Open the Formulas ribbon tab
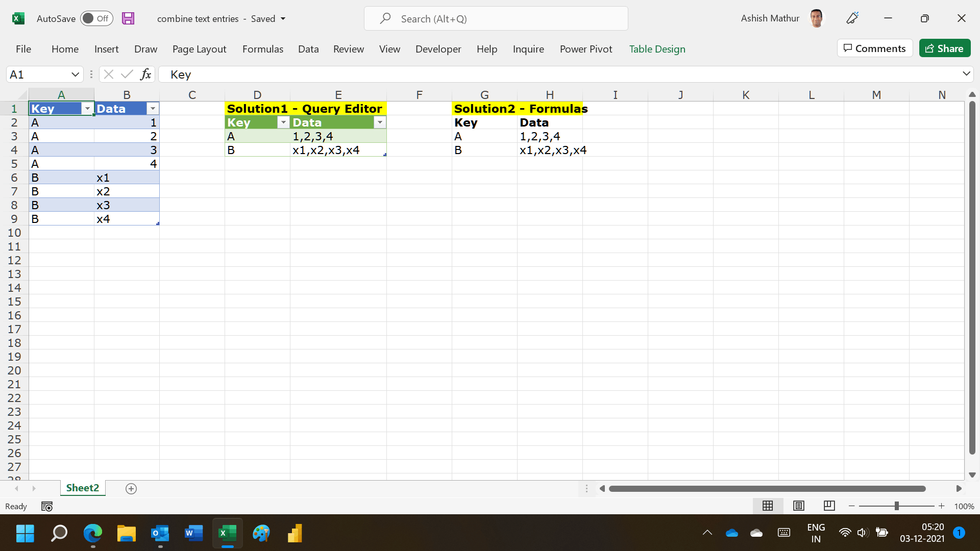This screenshot has height=551, width=980. [x=262, y=49]
